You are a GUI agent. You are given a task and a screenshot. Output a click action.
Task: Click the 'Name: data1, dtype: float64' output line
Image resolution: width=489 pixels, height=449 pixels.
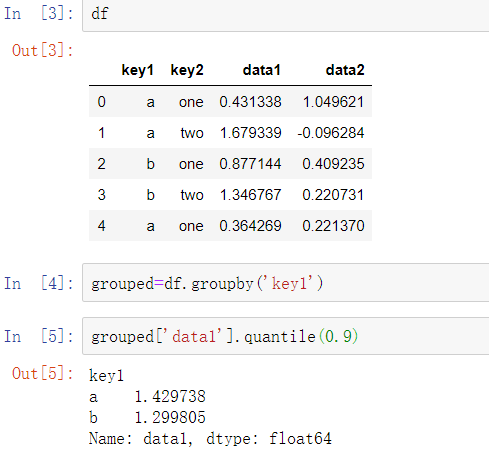[210, 439]
